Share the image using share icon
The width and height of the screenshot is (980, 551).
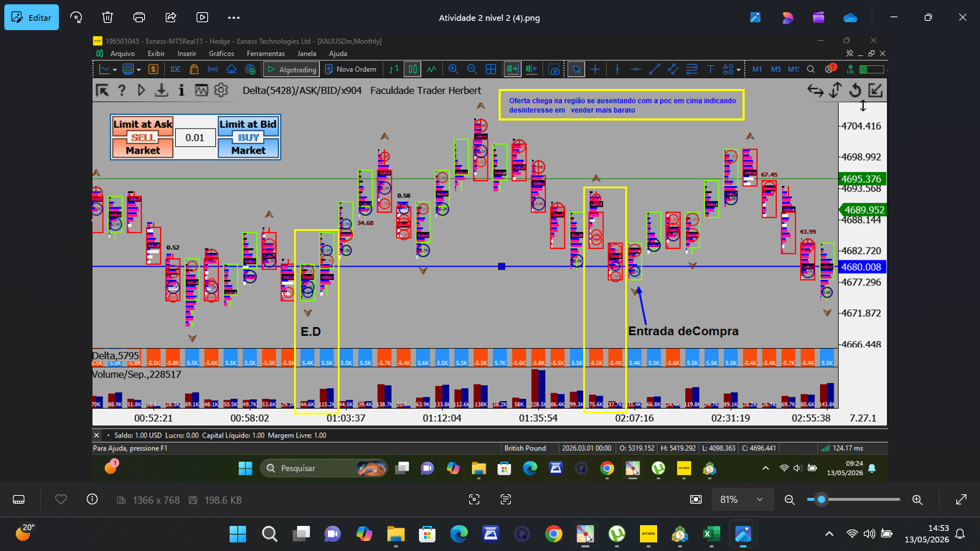171,17
